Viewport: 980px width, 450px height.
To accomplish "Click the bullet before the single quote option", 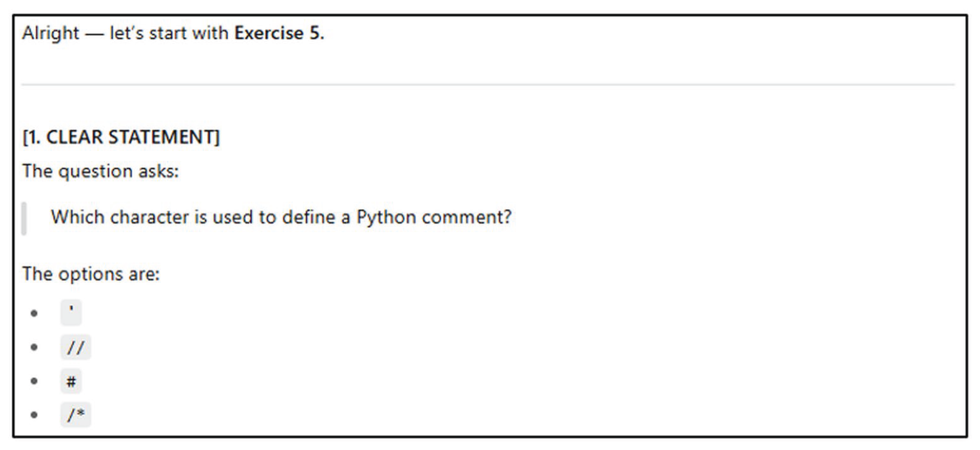I will tap(34, 313).
